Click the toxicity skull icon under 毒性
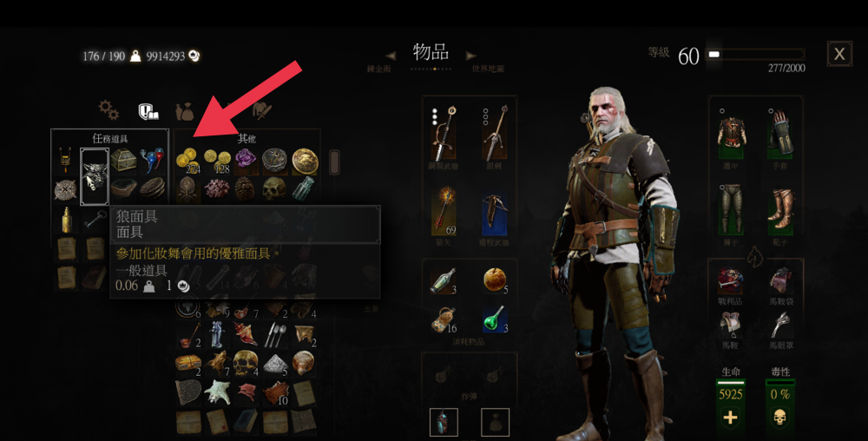Image resolution: width=868 pixels, height=441 pixels. [x=780, y=417]
